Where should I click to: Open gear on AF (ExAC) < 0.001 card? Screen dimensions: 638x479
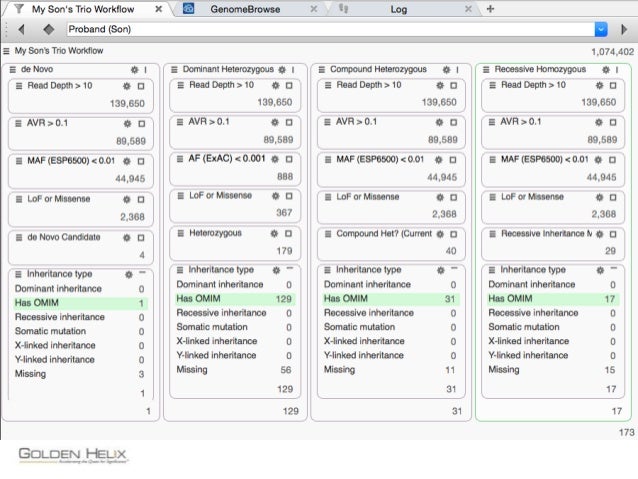coord(275,159)
